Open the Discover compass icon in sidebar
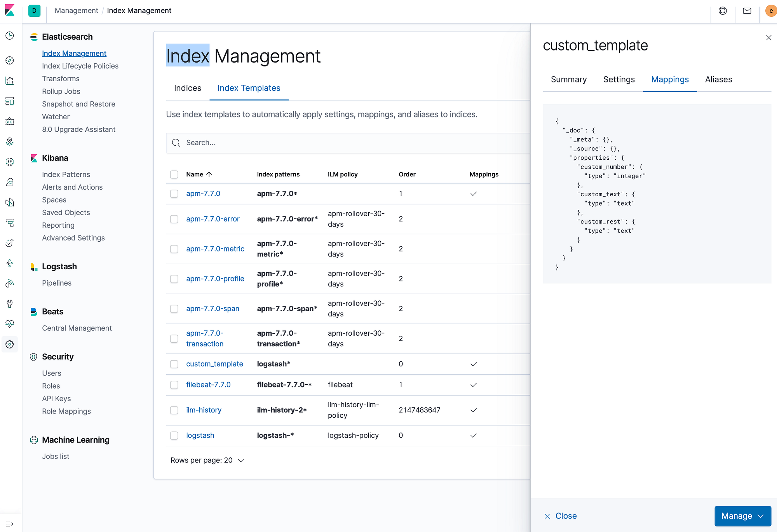The image size is (777, 532). coord(10,60)
